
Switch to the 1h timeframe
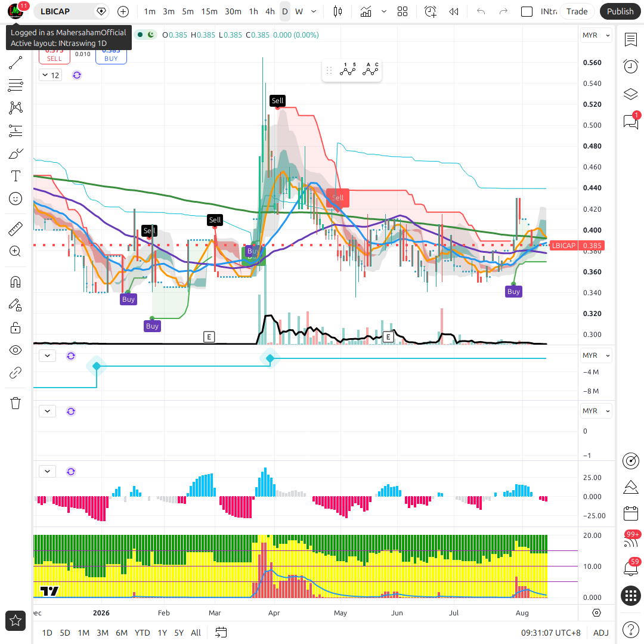coord(253,11)
